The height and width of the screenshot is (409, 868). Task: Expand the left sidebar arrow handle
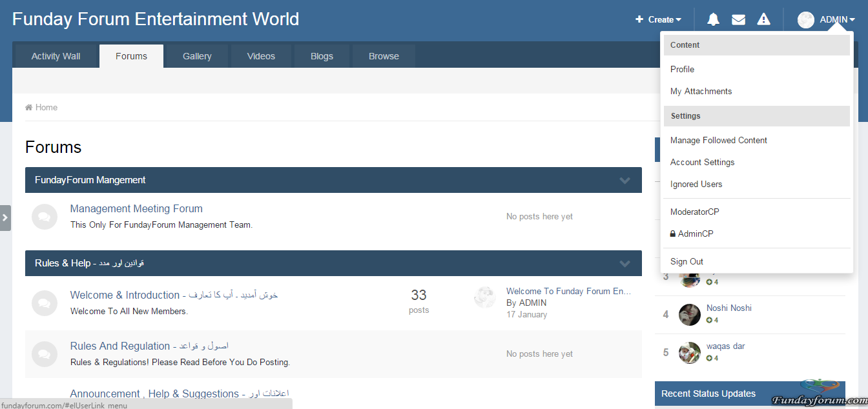(x=5, y=218)
